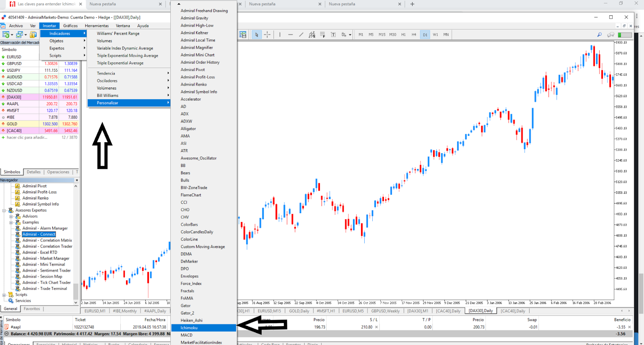
Task: Select the [DAX30] row in Market Watch
Action: pos(39,97)
